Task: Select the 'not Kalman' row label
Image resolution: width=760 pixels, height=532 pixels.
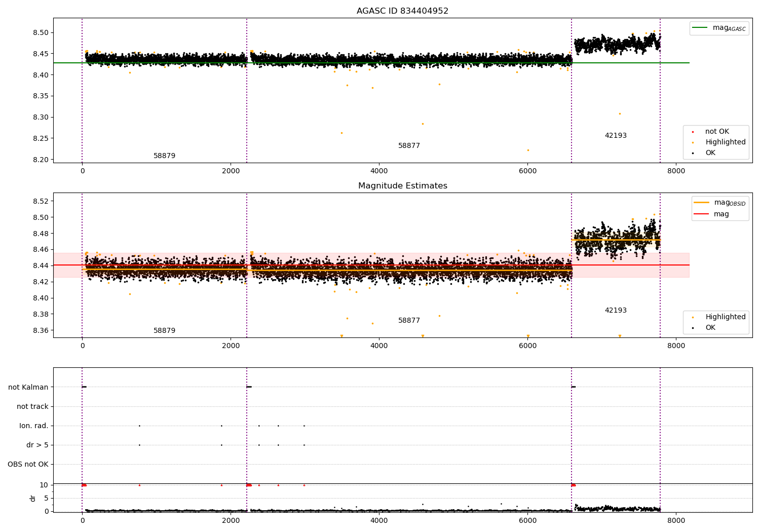Action: point(28,388)
